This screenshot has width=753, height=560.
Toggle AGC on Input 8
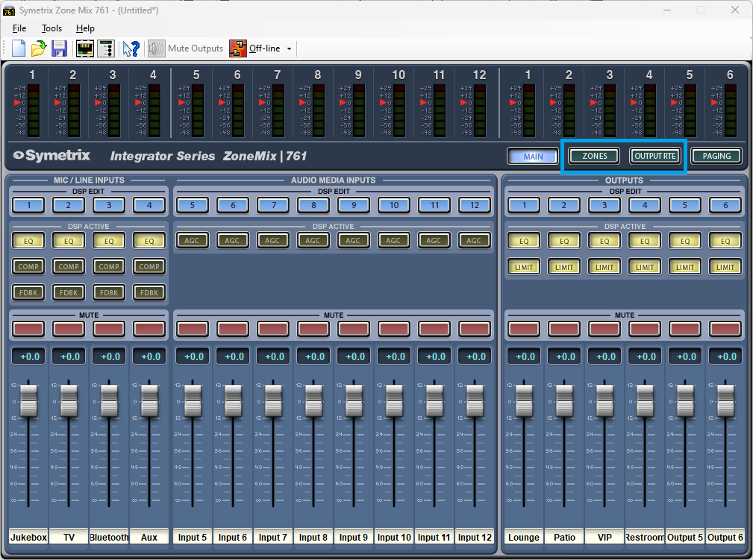click(313, 241)
